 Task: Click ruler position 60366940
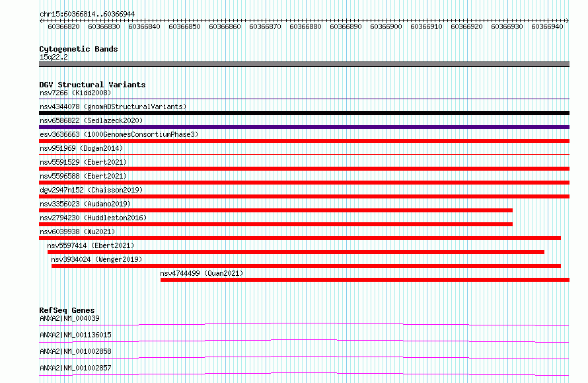click(x=548, y=26)
